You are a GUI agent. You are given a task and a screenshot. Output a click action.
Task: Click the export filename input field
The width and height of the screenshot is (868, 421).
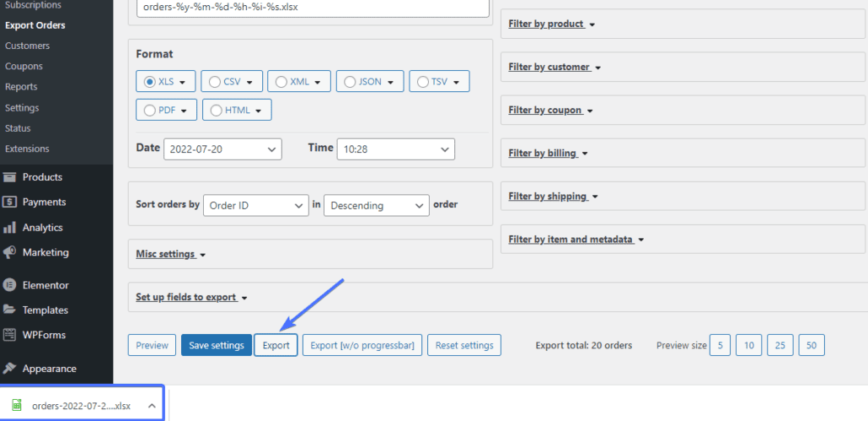[313, 8]
